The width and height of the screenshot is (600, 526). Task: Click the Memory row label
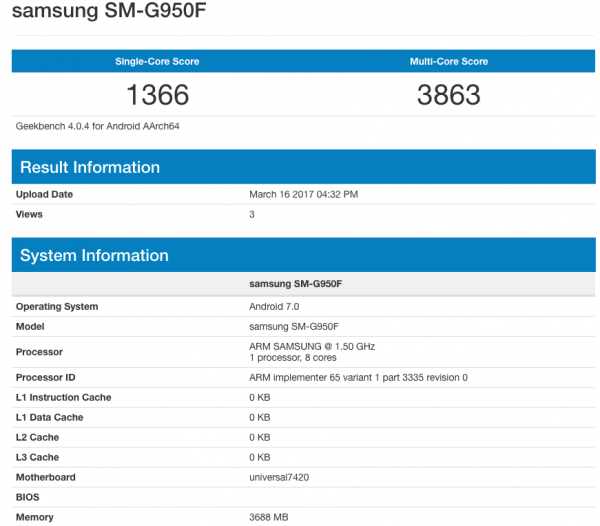pyautogui.click(x=34, y=517)
